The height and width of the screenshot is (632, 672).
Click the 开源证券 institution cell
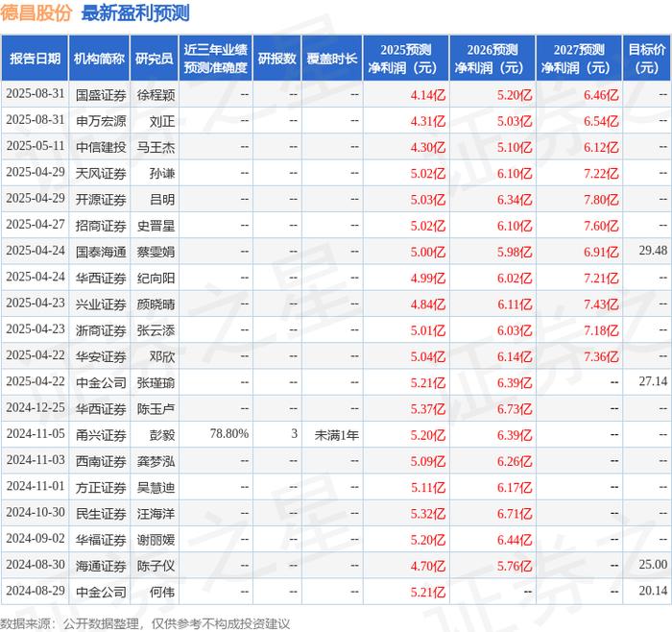click(x=101, y=200)
